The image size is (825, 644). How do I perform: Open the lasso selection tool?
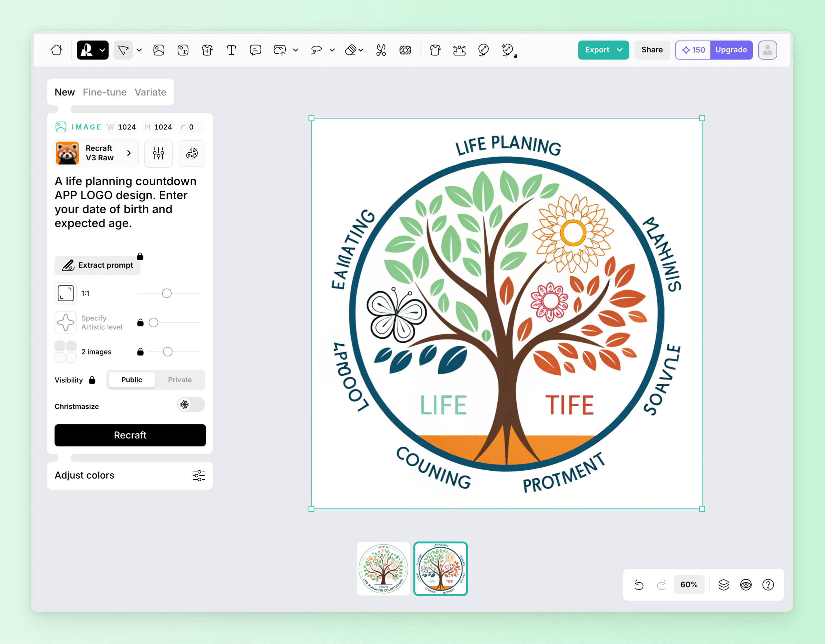tap(316, 50)
